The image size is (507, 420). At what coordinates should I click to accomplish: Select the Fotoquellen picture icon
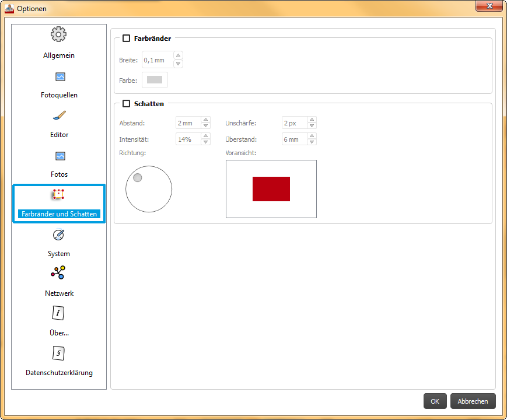tap(60, 76)
